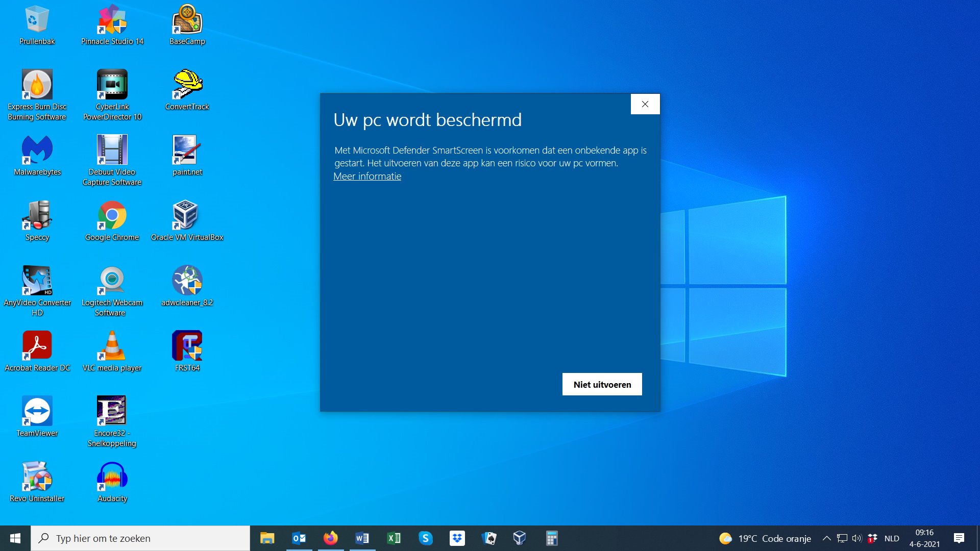Open VirtualBox cube icon in taskbar
Screen dimensions: 980x551
tap(520, 538)
